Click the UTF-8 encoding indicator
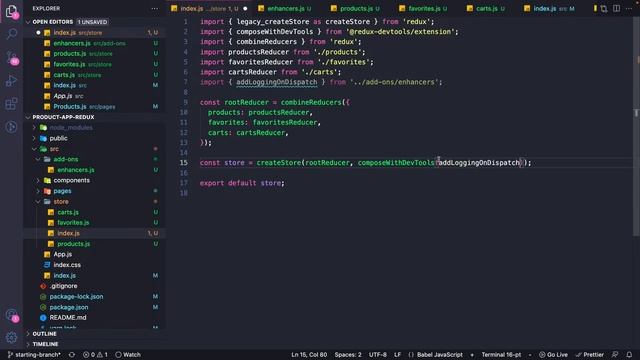The image size is (640, 360). (378, 355)
